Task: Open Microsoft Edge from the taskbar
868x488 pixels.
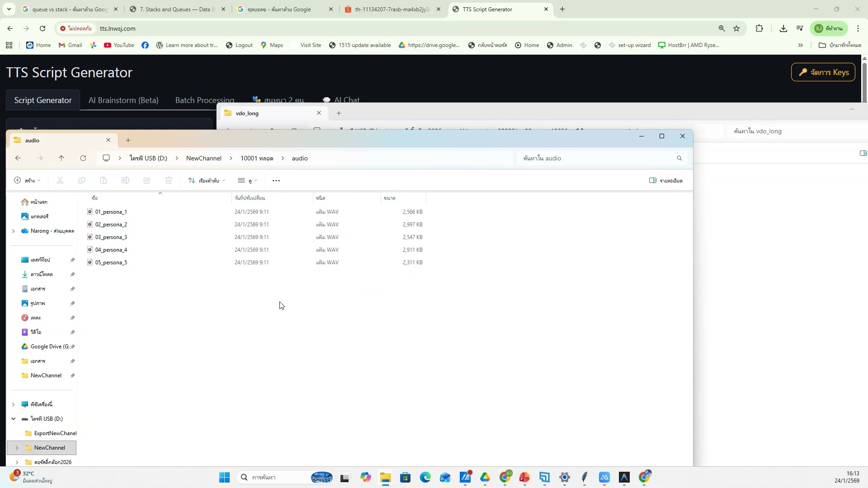Action: [x=425, y=477]
